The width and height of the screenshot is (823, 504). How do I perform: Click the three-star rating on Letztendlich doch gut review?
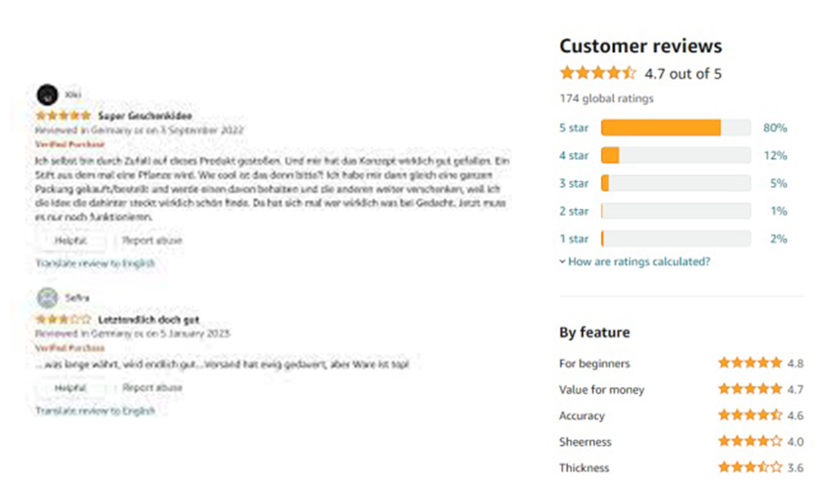tap(63, 319)
